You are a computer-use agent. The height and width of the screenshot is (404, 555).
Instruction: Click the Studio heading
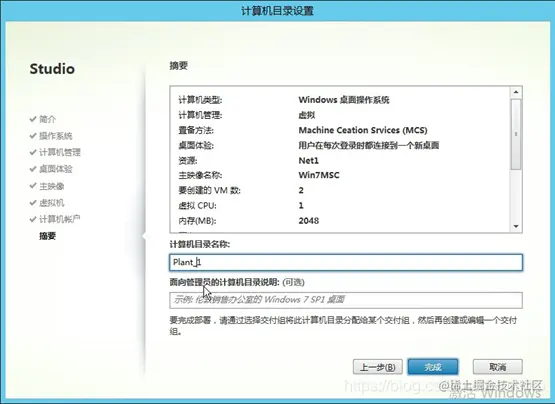pyautogui.click(x=52, y=69)
